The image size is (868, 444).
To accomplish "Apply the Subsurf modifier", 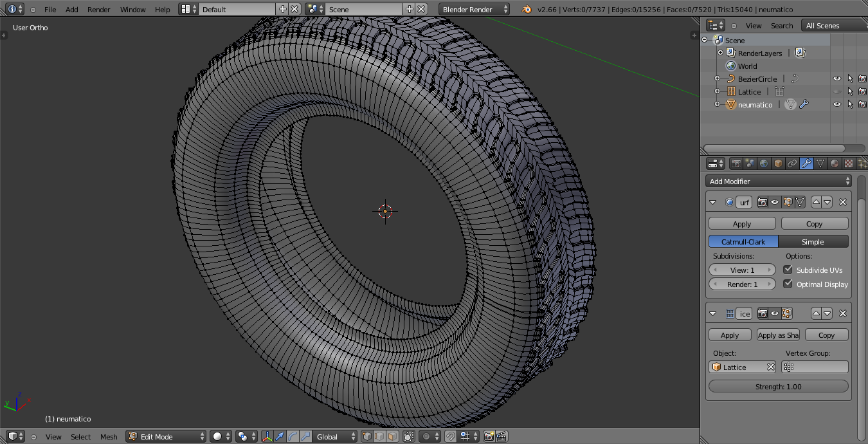I will tap(742, 223).
